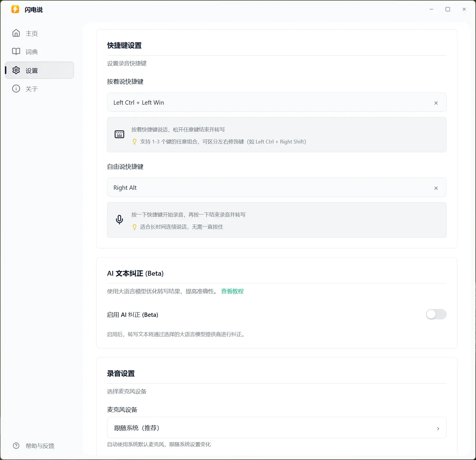Open the 关于 page

click(32, 89)
